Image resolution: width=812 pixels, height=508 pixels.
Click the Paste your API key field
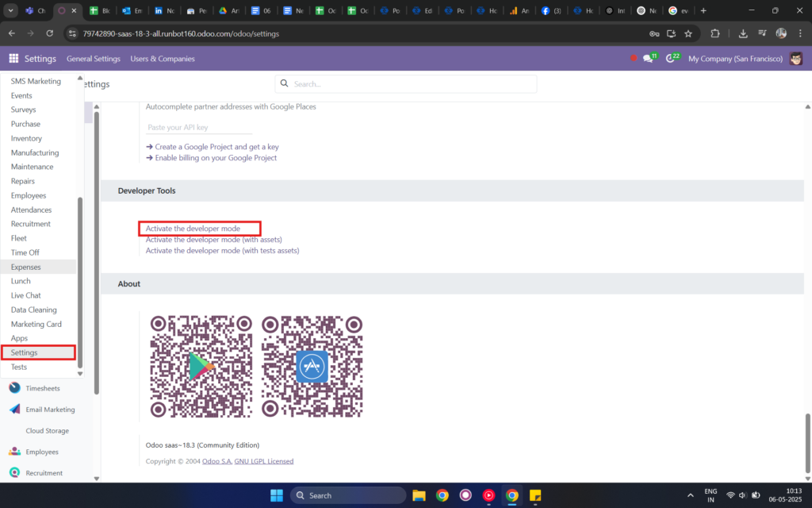pyautogui.click(x=199, y=127)
